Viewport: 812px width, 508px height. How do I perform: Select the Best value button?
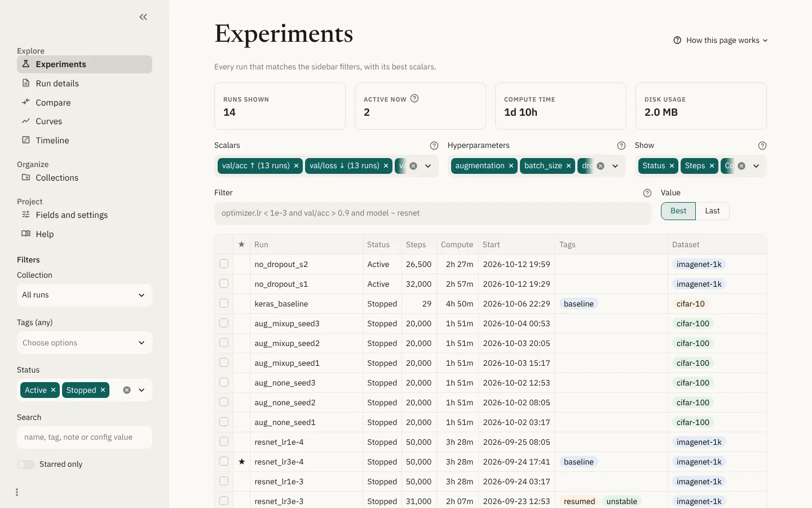pyautogui.click(x=678, y=211)
